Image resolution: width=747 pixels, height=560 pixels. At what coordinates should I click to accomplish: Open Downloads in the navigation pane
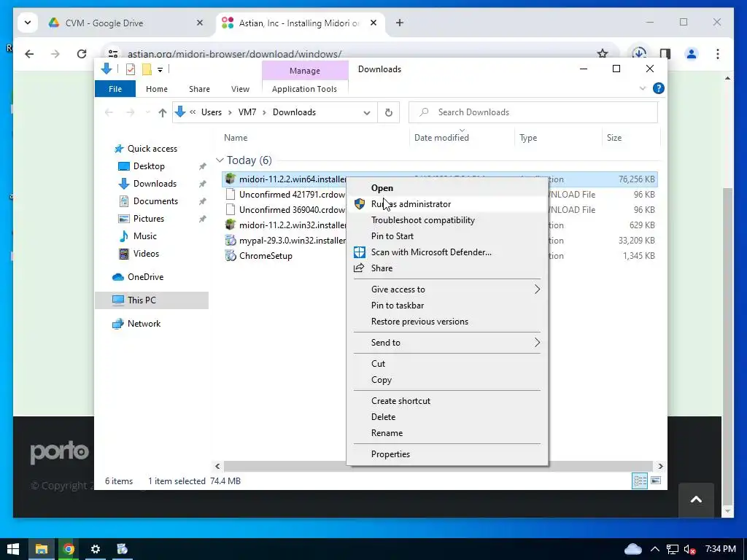(x=155, y=184)
